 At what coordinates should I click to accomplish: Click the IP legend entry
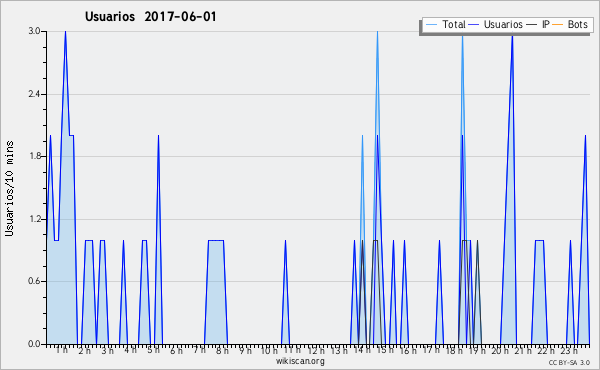click(538, 24)
